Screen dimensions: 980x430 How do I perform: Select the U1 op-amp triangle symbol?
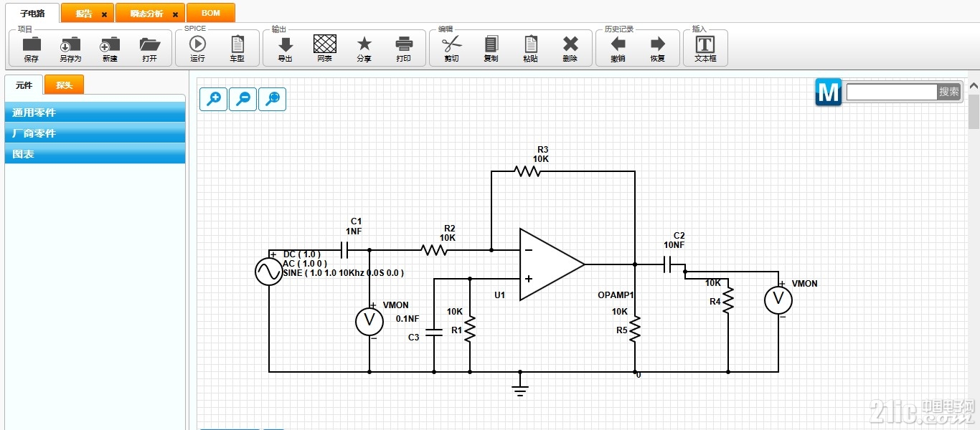[552, 264]
